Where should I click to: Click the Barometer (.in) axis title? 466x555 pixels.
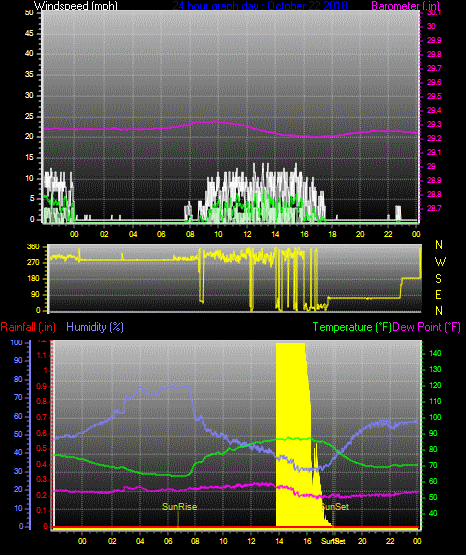click(x=405, y=6)
